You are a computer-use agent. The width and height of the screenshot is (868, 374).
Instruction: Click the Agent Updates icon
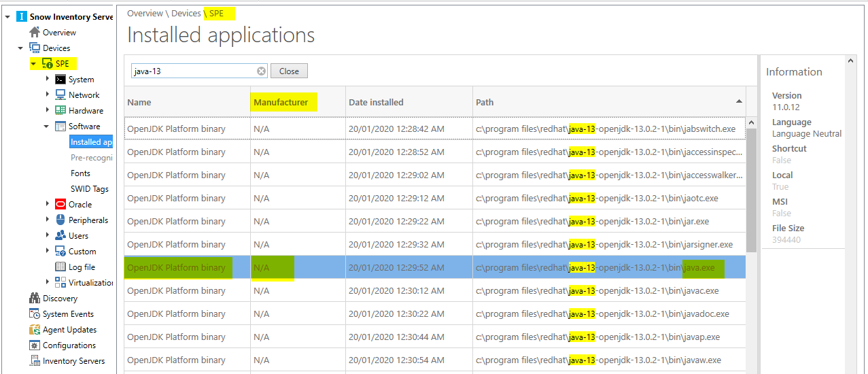click(35, 329)
